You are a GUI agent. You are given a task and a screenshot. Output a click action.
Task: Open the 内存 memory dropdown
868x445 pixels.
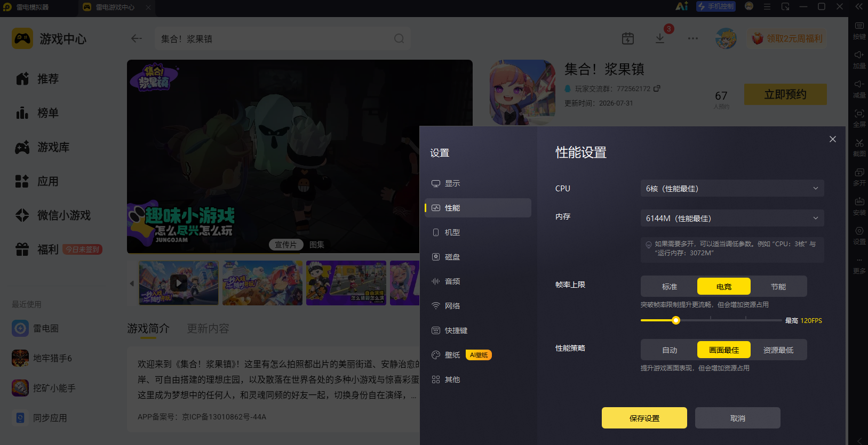pos(732,218)
